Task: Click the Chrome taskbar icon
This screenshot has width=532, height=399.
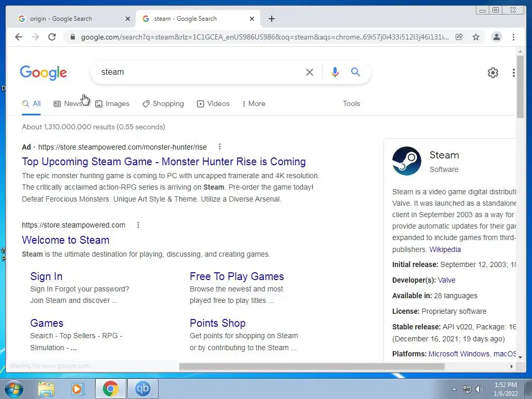Action: tap(110, 389)
